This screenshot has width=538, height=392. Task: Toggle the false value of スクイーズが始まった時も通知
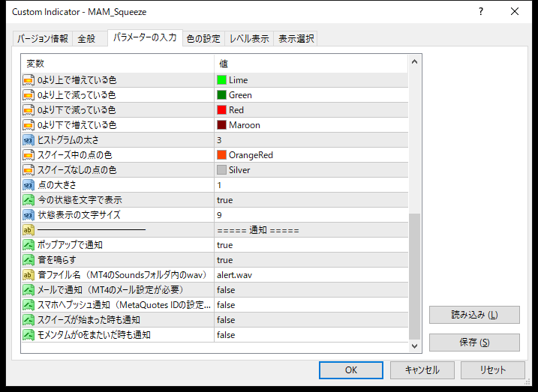click(x=311, y=320)
